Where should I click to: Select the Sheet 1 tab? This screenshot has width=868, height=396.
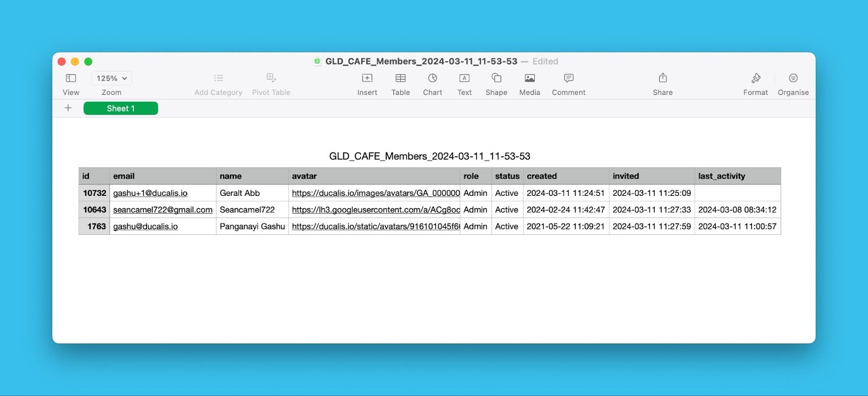point(121,108)
